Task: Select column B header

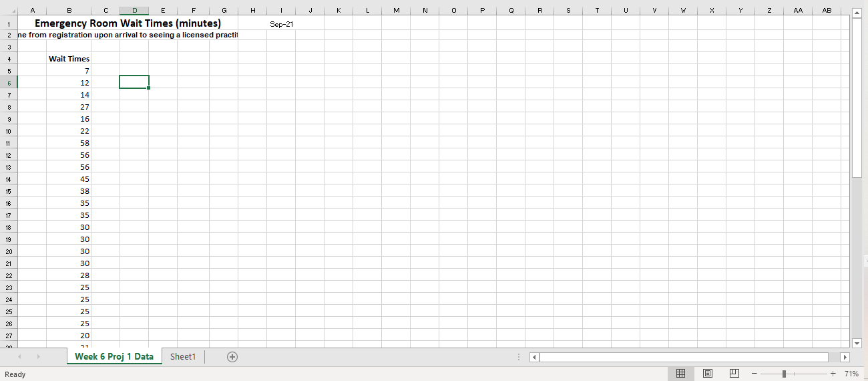Action: 69,10
